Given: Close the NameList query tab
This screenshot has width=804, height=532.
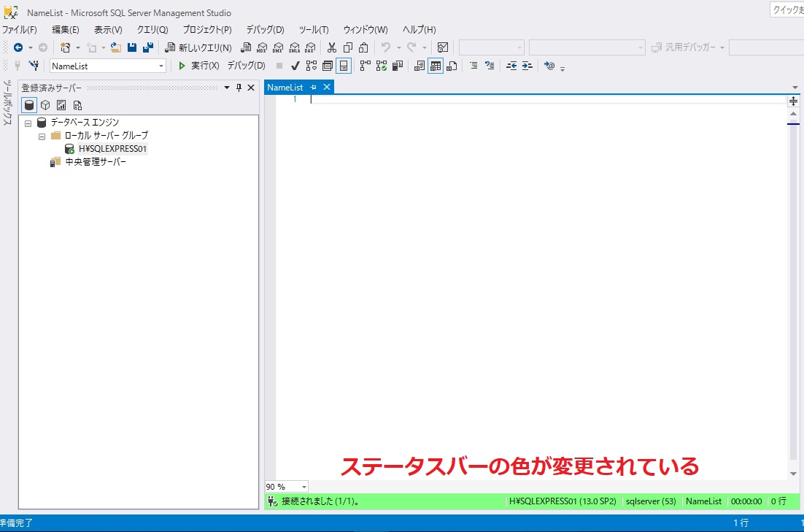Looking at the screenshot, I should (327, 88).
